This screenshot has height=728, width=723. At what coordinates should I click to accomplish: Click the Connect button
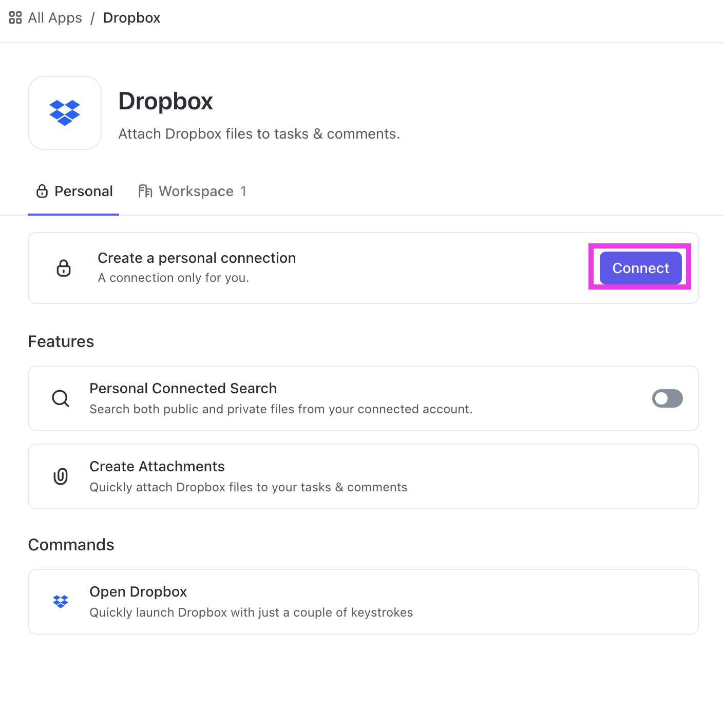(640, 267)
